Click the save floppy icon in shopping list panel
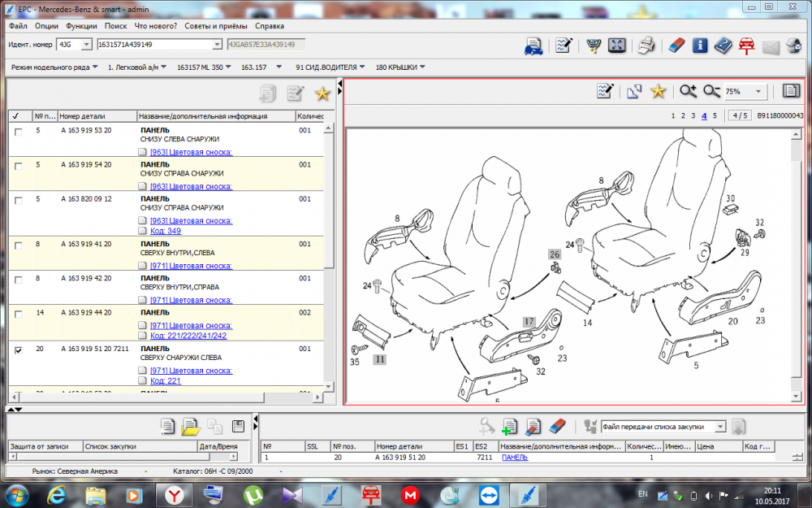The width and height of the screenshot is (812, 508). click(238, 426)
